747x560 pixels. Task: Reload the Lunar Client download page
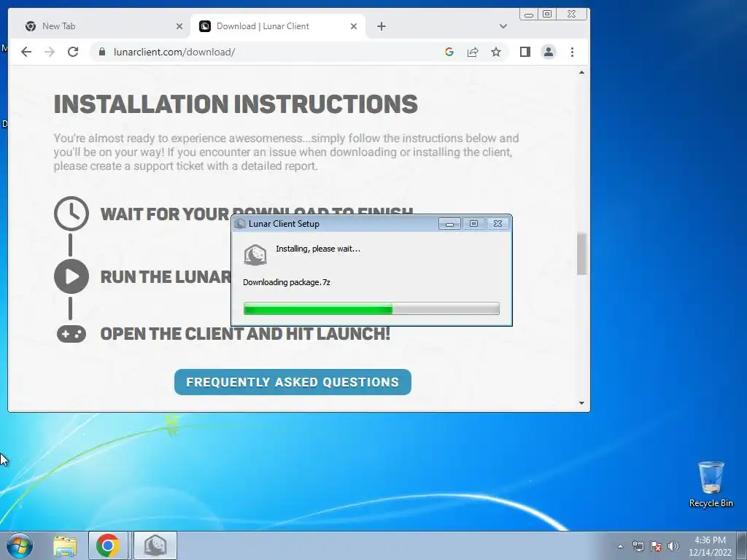point(73,52)
